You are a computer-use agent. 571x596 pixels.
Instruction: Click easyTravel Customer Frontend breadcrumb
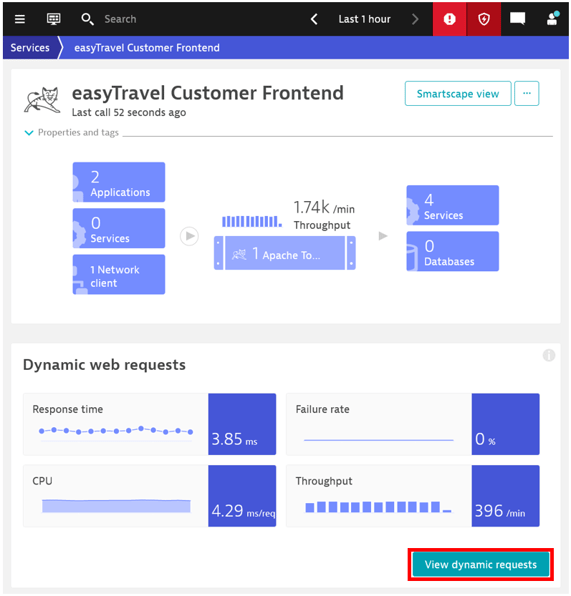click(147, 48)
